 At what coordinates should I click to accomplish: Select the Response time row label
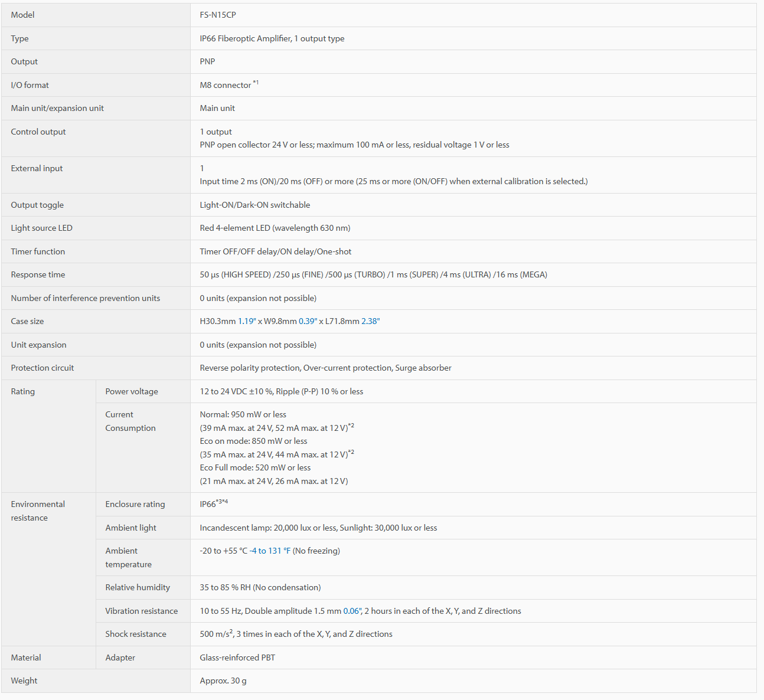[x=38, y=274]
